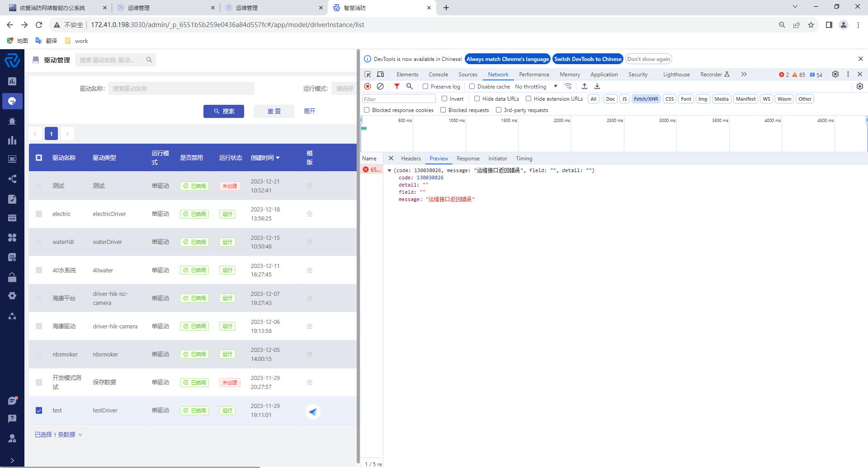Click the export HAR download icon
868x468 pixels.
click(x=597, y=86)
